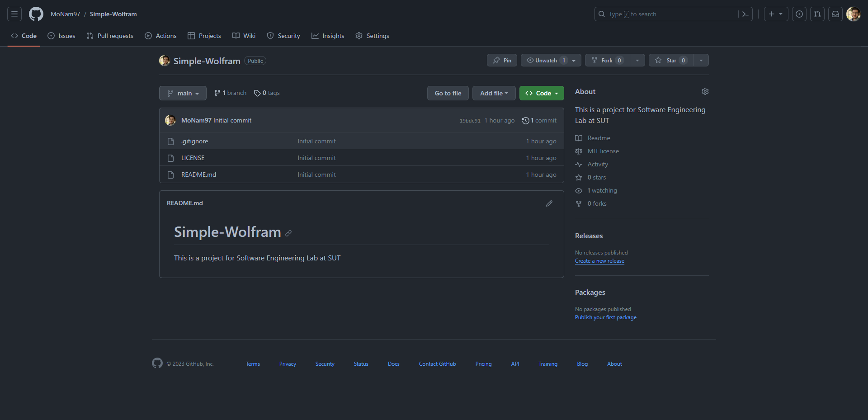The width and height of the screenshot is (868, 420).
Task: View the 0 tags link
Action: pyautogui.click(x=267, y=93)
